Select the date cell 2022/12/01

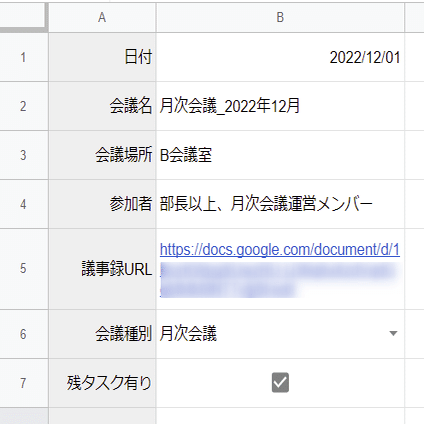(x=280, y=57)
